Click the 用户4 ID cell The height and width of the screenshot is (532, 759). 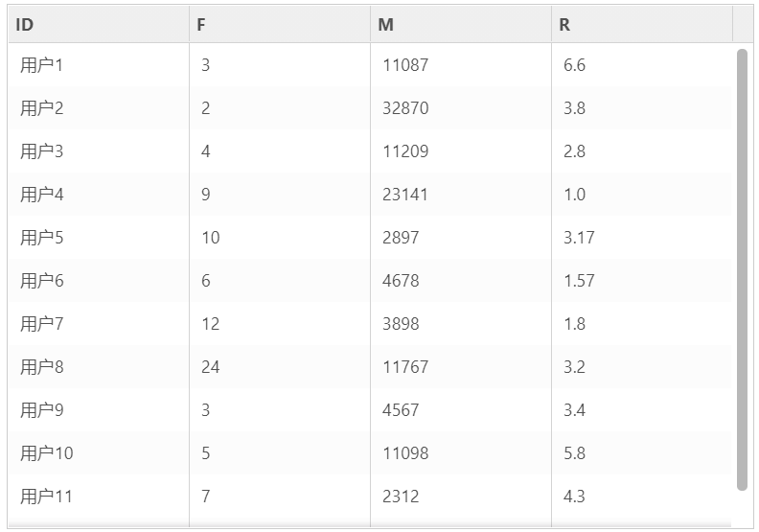click(99, 195)
